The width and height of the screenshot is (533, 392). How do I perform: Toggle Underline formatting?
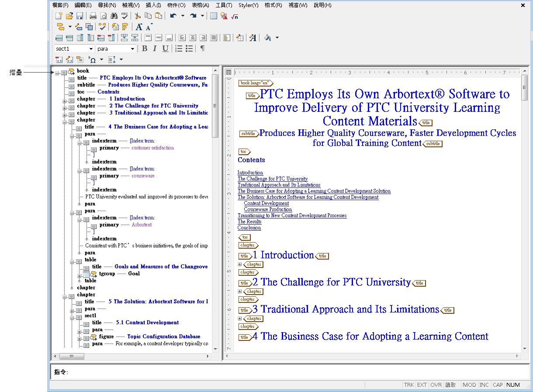point(166,49)
